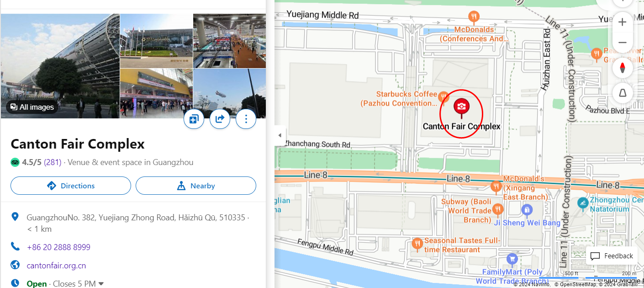Zoom out on the map
Image resolution: width=644 pixels, height=288 pixels.
[x=622, y=43]
